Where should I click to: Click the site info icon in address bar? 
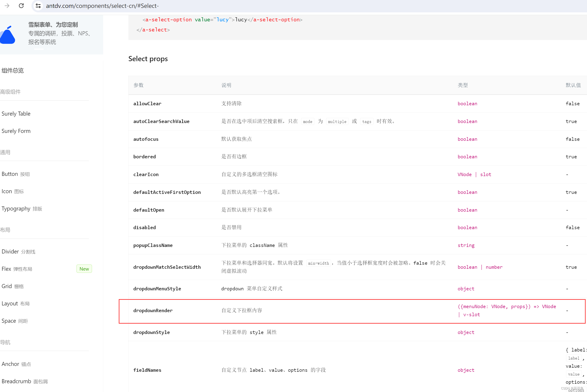click(38, 6)
